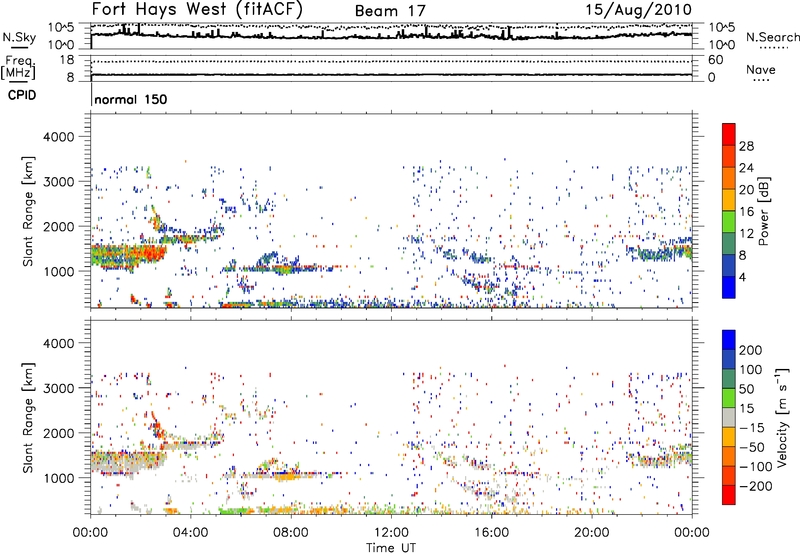This screenshot has width=800, height=554.
Task: Click the noise trace in N.Sky panel
Action: [391, 36]
